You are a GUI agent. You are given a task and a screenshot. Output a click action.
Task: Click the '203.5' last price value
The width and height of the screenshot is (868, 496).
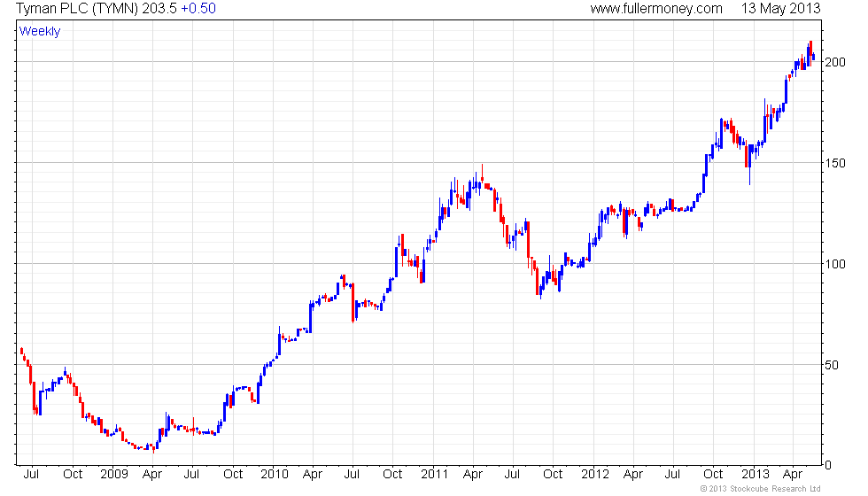coord(159,8)
